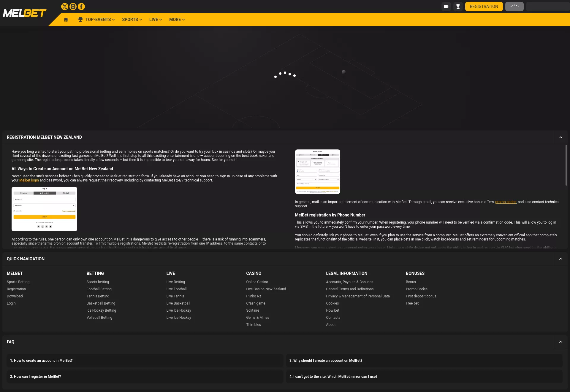Click the article text scrollbar
Screen dimensions: 570x392
566,165
